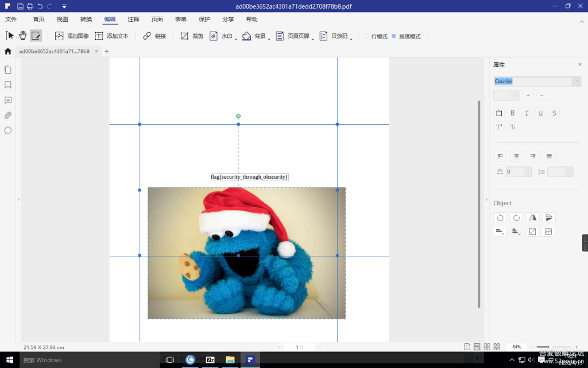The image size is (588, 368).
Task: Click the Add Image (添加图像) tool
Action: tap(72, 36)
